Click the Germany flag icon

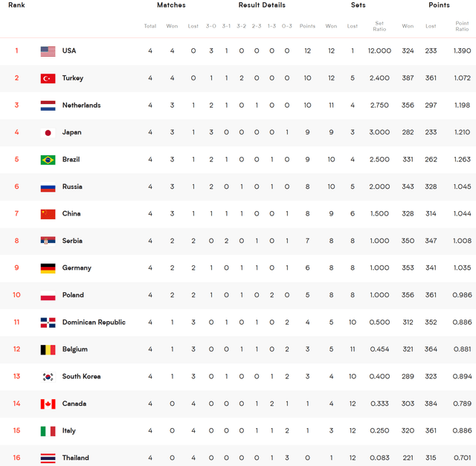48,268
